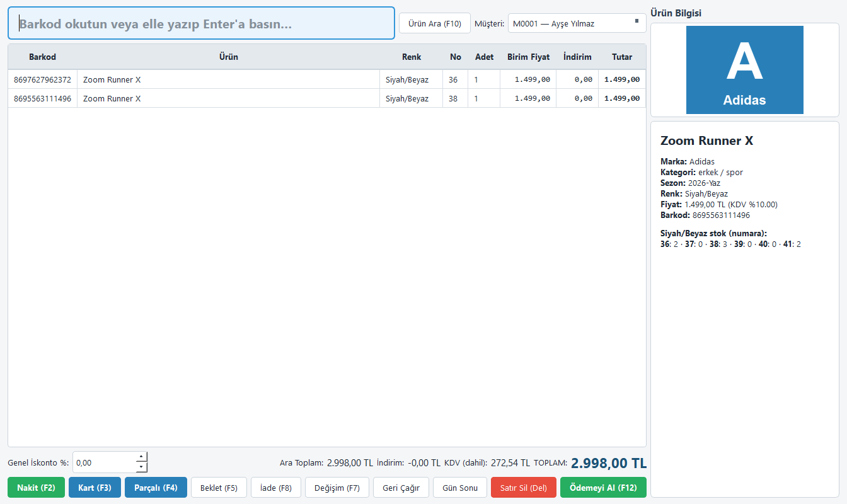Delete selected row with Satır Sil (Del)
This screenshot has height=504, width=847.
(x=523, y=488)
